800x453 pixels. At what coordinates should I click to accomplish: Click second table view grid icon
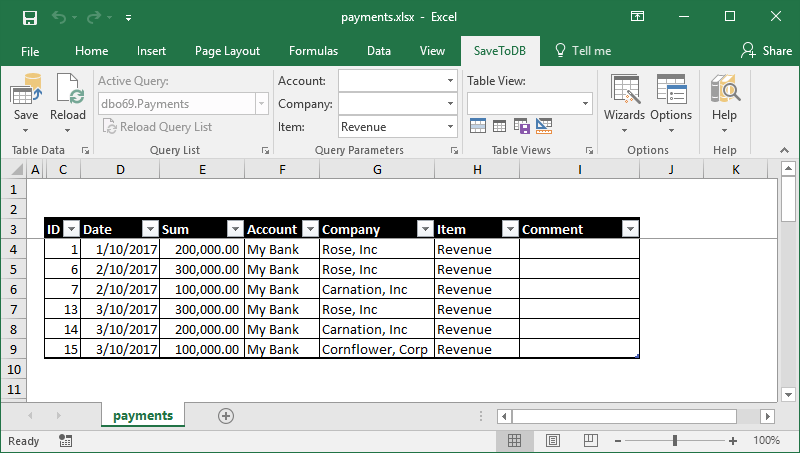[x=499, y=126]
